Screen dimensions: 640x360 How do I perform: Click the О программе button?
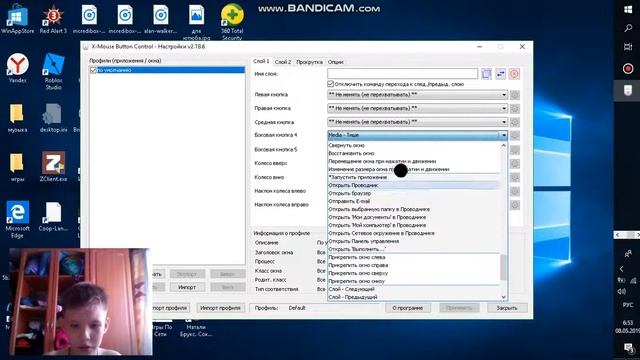pos(407,308)
